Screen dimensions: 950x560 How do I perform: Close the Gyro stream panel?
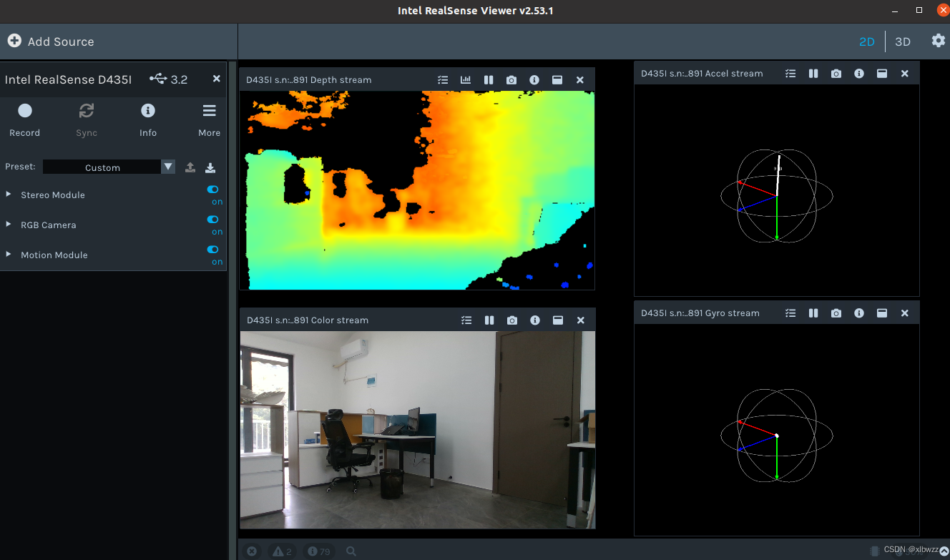[905, 313]
